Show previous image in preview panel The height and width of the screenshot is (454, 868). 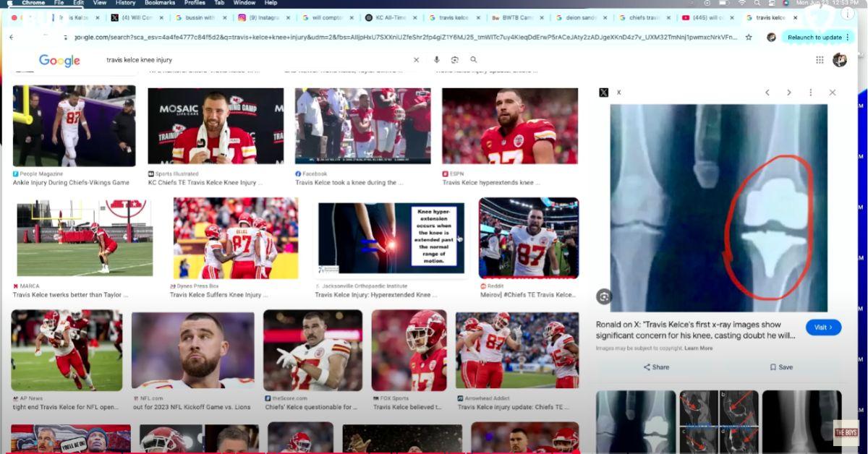pos(767,93)
